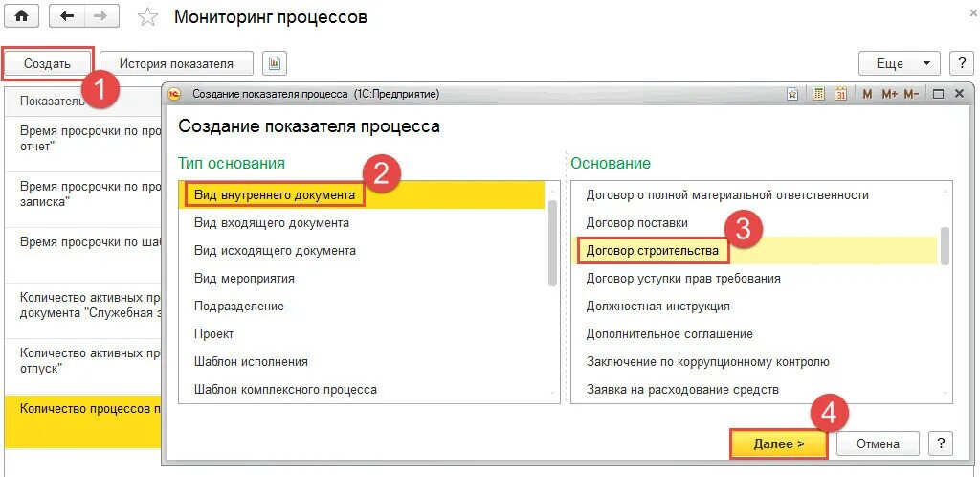Select Вид исходящего документа type
Viewport: 980px width, 477px height.
(x=362, y=251)
